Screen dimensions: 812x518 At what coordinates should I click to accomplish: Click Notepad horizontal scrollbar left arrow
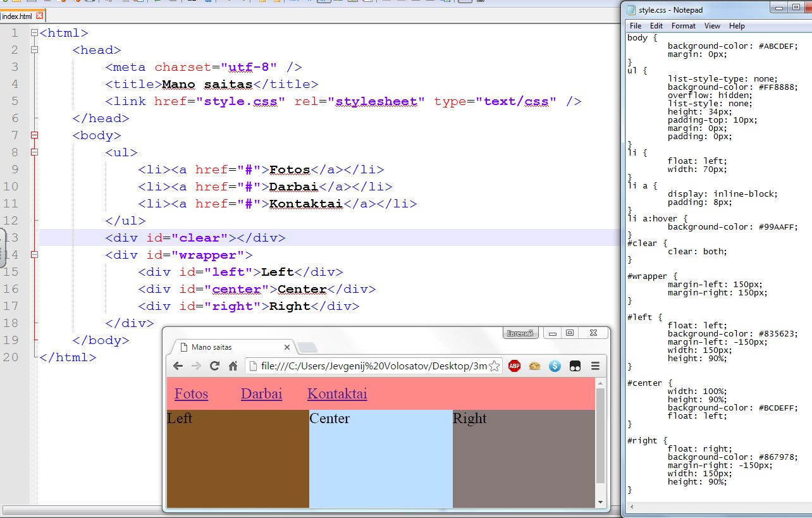(x=631, y=507)
